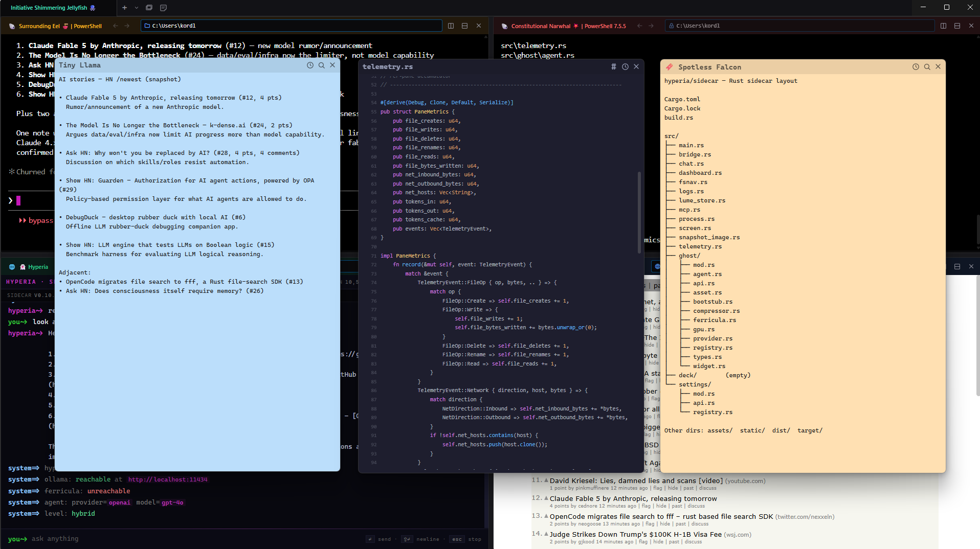
Task: Click the telemetry.rs vertical scrollbar
Action: (639, 212)
